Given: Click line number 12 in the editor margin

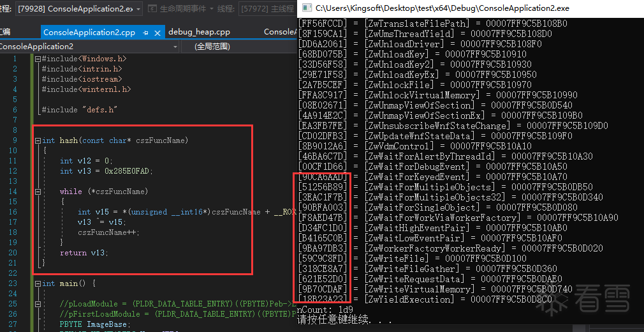Looking at the screenshot, I should point(12,171).
